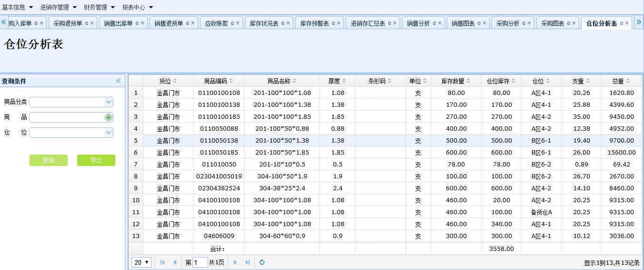
Task: Click the page number input field
Action: pyautogui.click(x=200, y=262)
